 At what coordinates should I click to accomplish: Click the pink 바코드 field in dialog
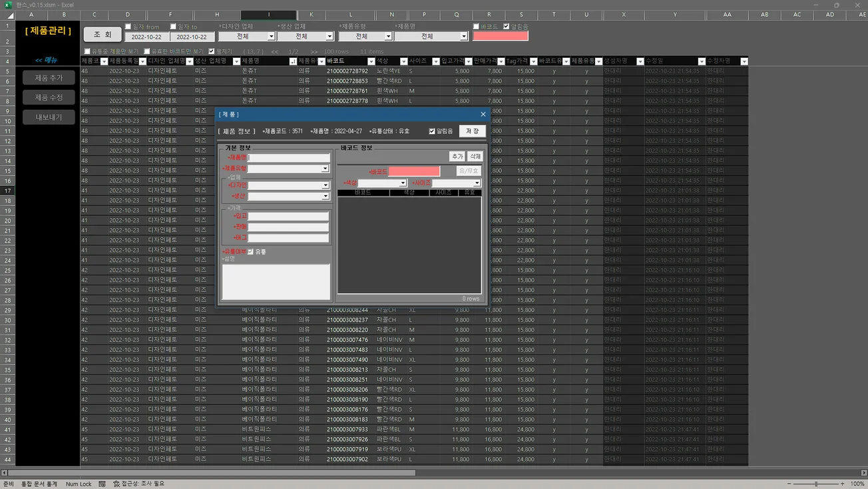click(414, 172)
